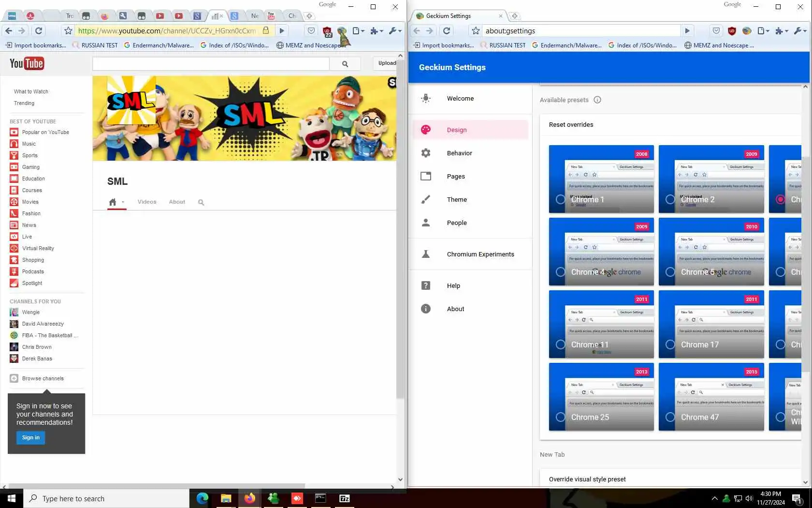Select the Chrome 47 preset radio button
Image resolution: width=812 pixels, height=508 pixels.
click(x=670, y=417)
